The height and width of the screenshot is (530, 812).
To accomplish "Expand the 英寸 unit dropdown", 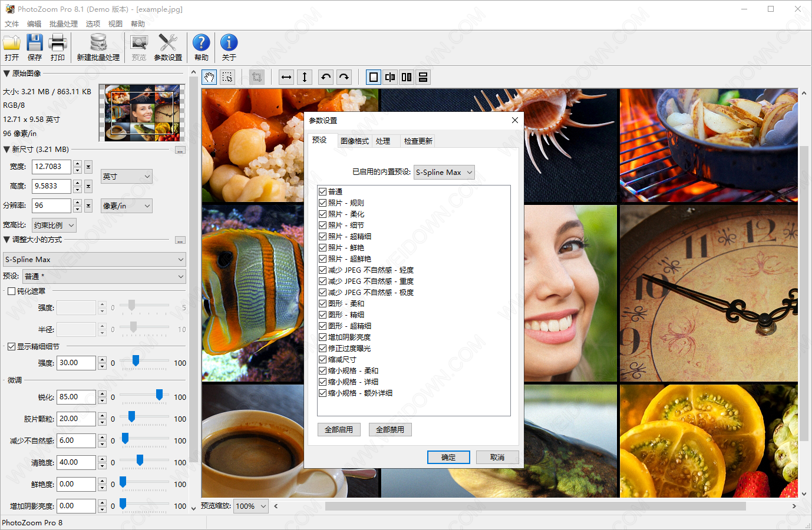I will tap(126, 176).
